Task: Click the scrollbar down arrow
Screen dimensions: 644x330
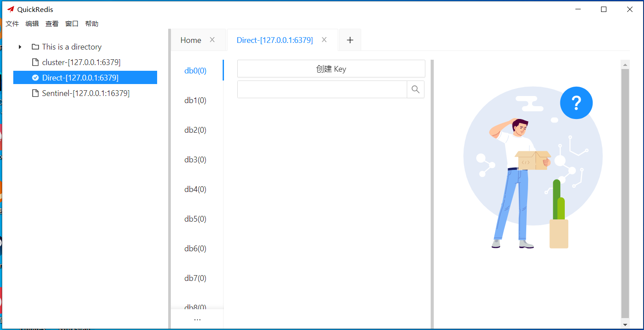Action: tap(625, 324)
